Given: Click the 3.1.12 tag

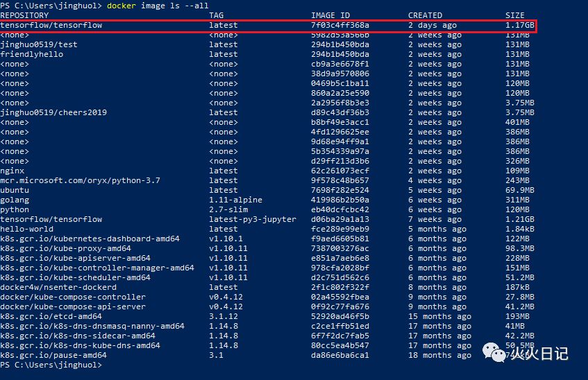Looking at the screenshot, I should click(x=224, y=317).
